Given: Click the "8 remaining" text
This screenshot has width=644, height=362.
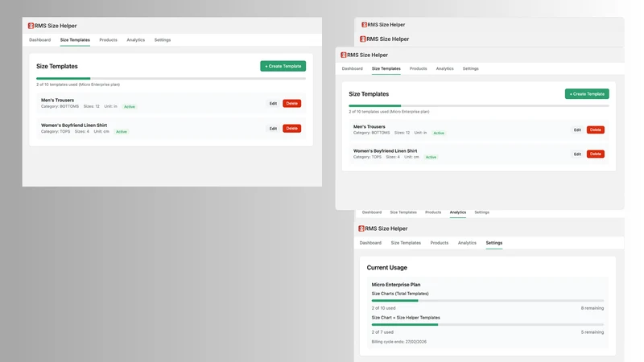Looking at the screenshot, I should (x=592, y=308).
